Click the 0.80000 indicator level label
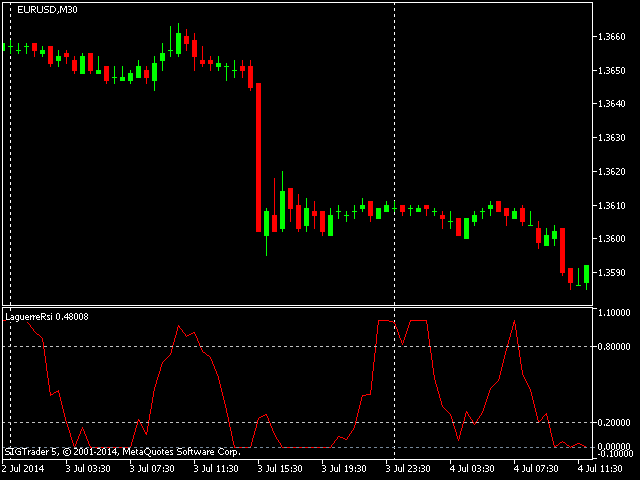 pos(614,347)
